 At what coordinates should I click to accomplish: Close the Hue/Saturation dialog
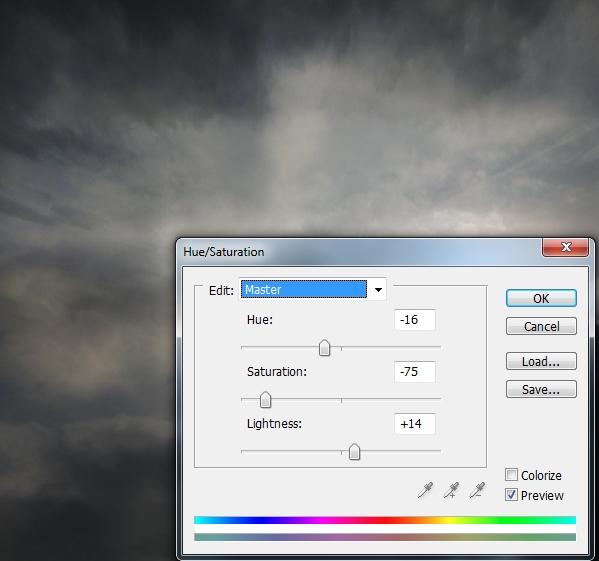tap(565, 247)
